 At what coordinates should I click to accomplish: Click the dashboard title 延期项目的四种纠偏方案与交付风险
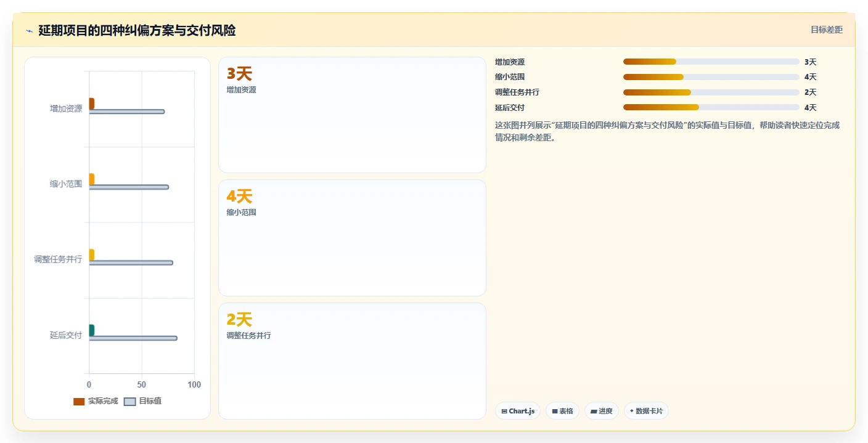coord(137,30)
